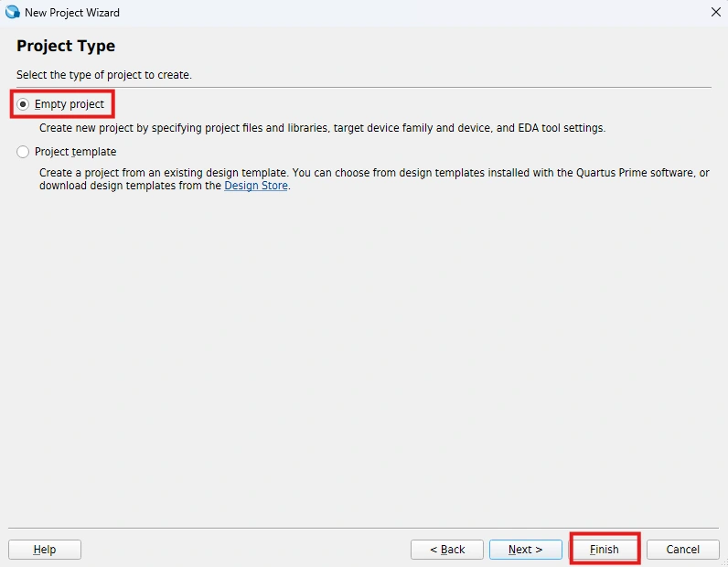728x567 pixels.
Task: Click the separator line above the buttons
Action: click(x=364, y=528)
